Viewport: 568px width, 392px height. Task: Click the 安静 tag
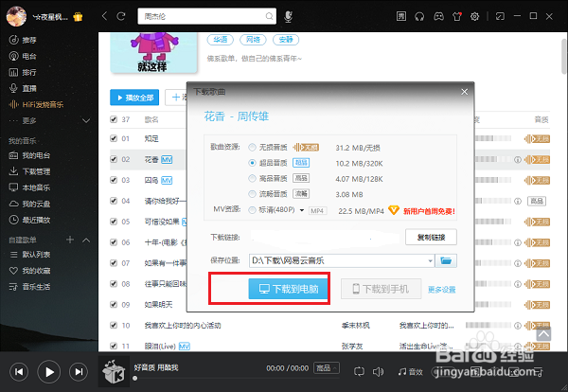click(x=286, y=40)
